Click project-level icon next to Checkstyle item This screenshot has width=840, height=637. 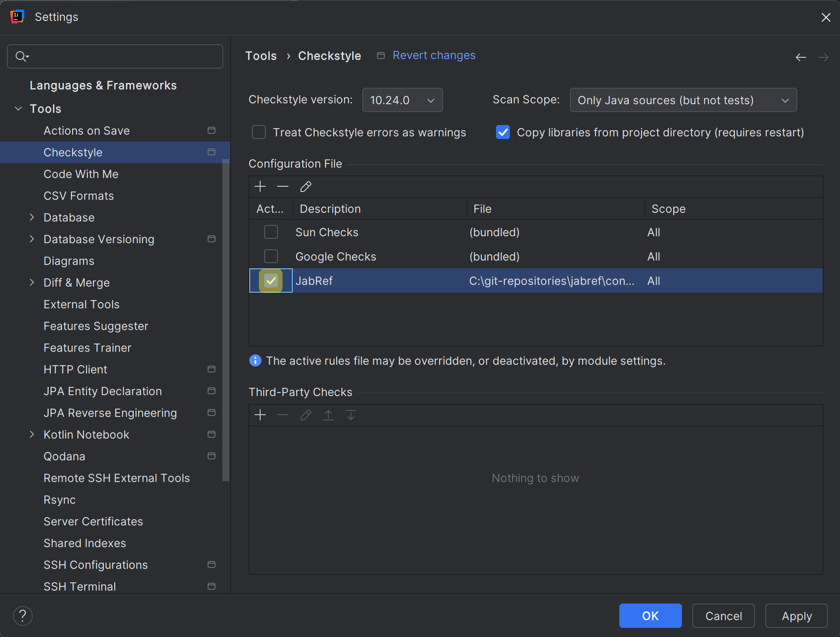212,152
